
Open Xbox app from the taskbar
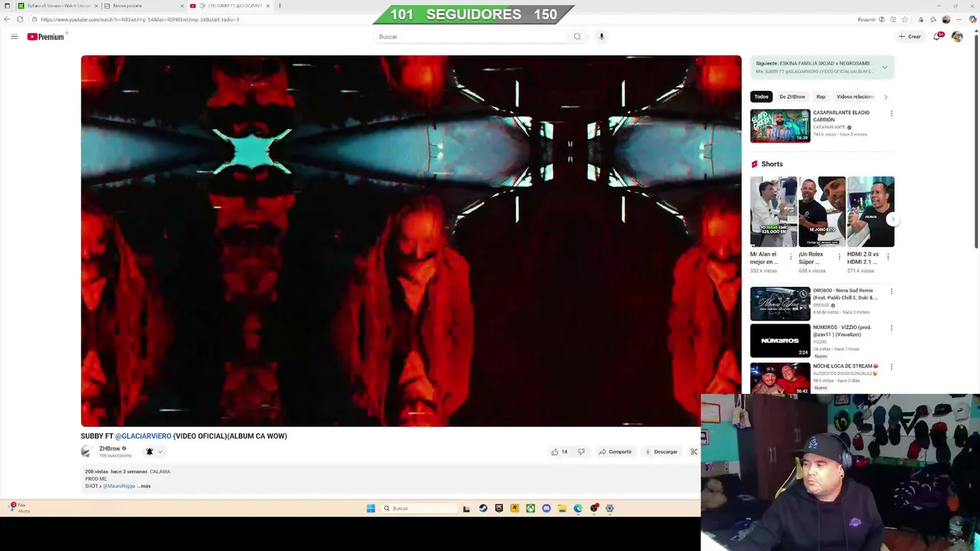tap(530, 508)
